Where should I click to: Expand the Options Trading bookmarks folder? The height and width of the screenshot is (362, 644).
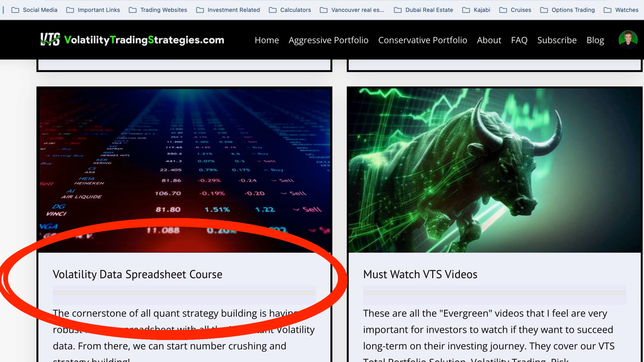tap(567, 10)
